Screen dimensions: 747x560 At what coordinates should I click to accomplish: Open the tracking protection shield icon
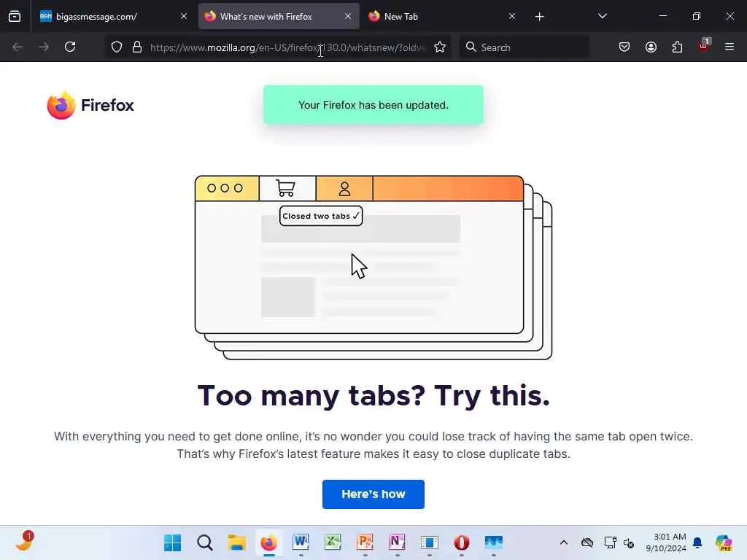click(117, 47)
